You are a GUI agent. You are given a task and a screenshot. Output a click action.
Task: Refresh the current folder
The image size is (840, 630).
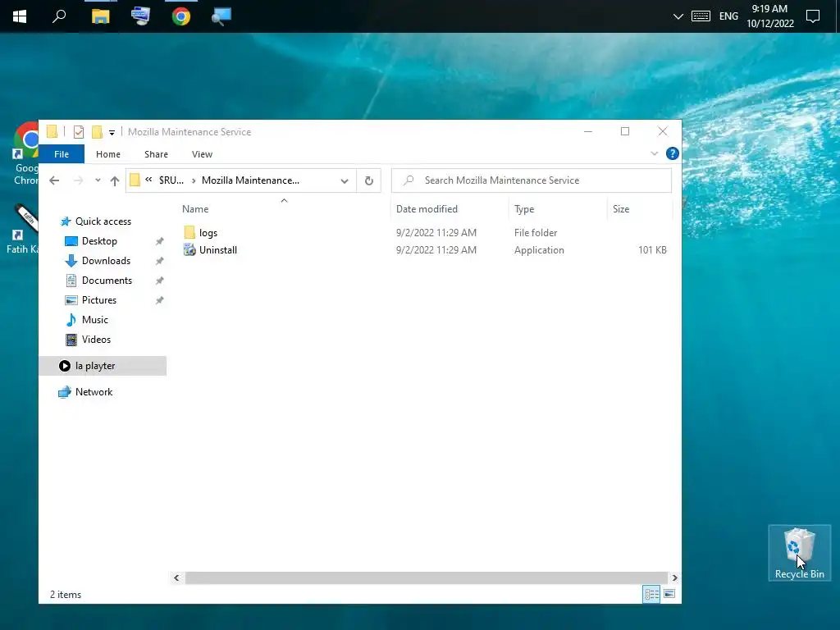368,180
